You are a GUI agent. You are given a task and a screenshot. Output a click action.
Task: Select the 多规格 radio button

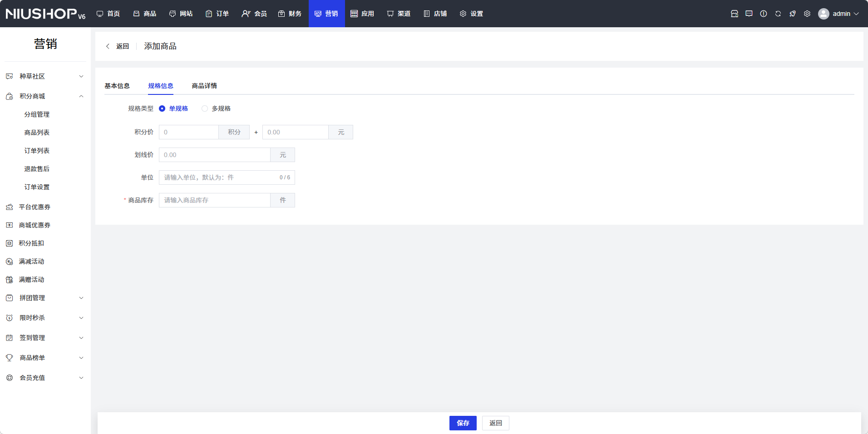click(x=205, y=108)
